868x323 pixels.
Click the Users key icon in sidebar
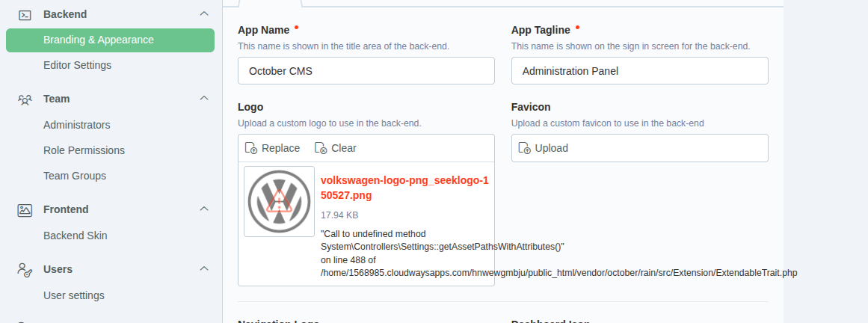[x=25, y=269]
